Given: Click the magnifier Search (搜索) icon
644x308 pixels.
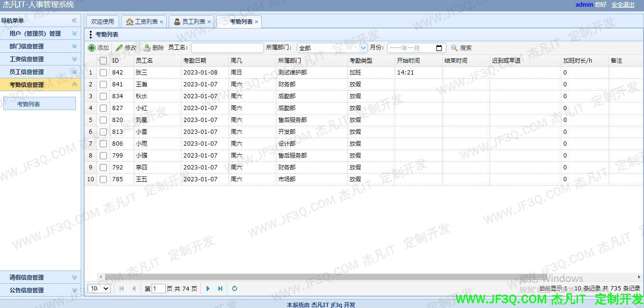Looking at the screenshot, I should coord(455,48).
